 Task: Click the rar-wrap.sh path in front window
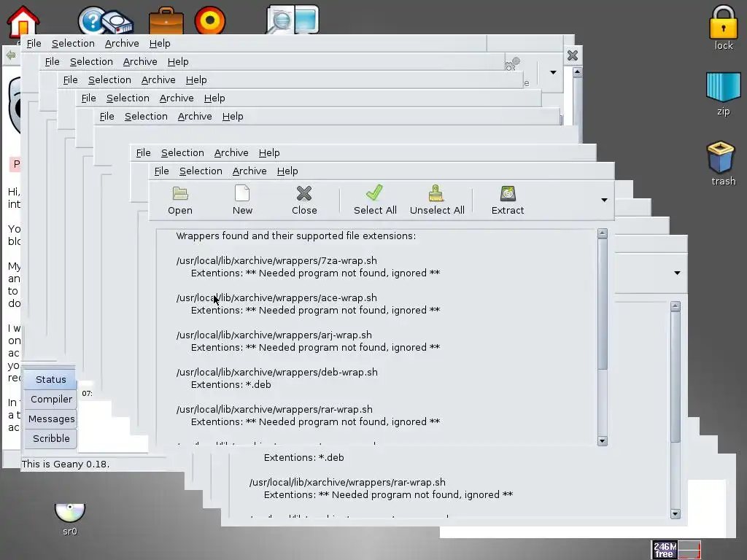tap(274, 409)
